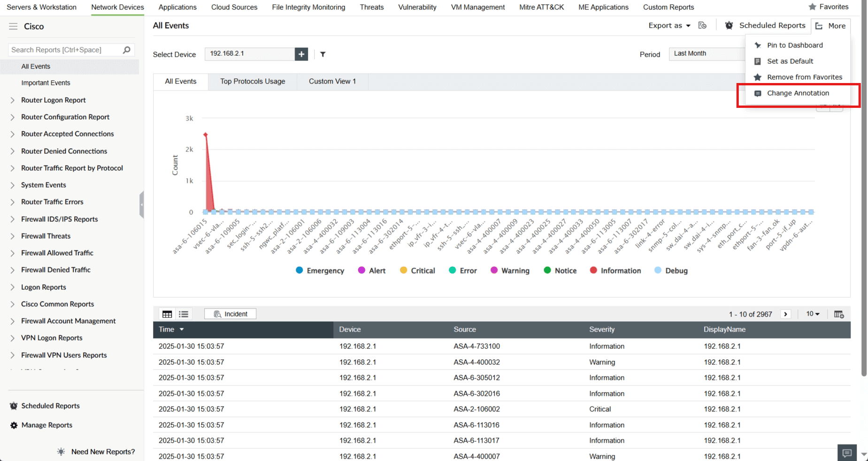Toggle the Debug series in chart legend
Viewport: 868px width, 461px height.
[671, 270]
